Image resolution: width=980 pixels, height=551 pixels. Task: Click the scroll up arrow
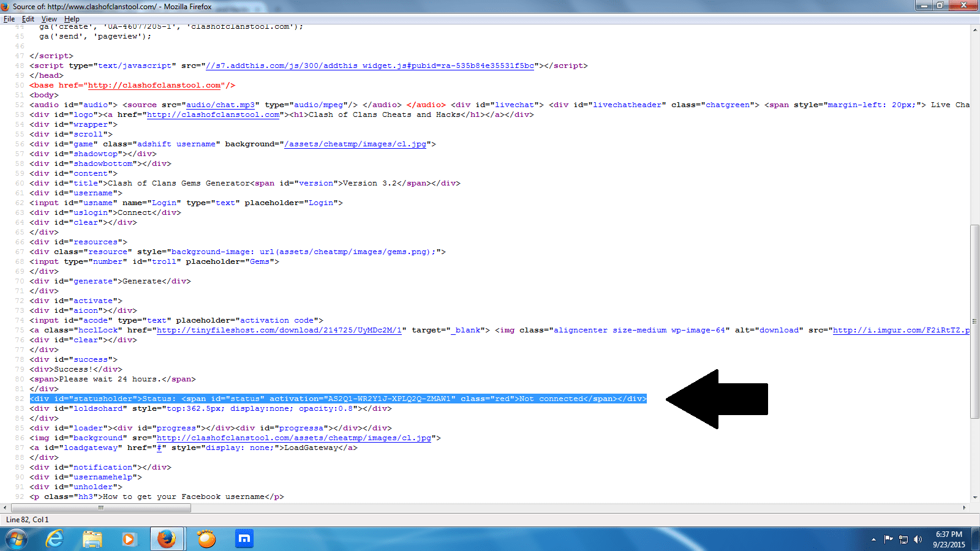click(x=974, y=29)
